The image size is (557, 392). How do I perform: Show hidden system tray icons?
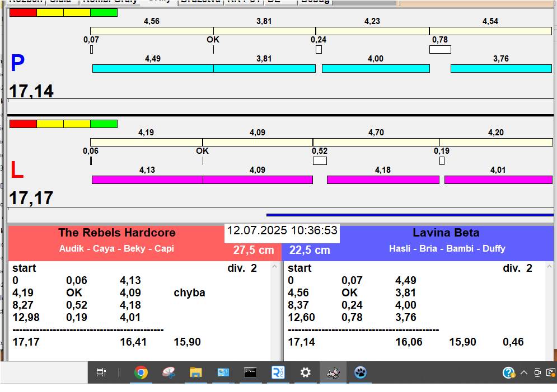click(x=523, y=372)
